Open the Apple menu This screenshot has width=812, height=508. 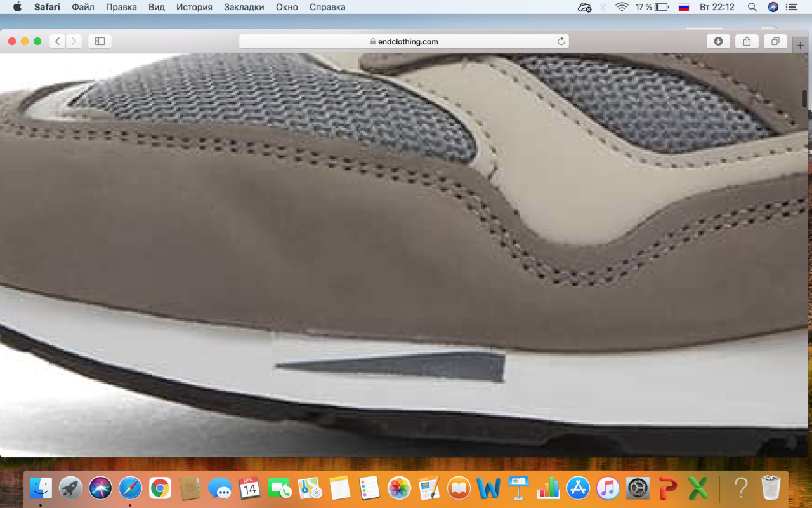coord(17,7)
